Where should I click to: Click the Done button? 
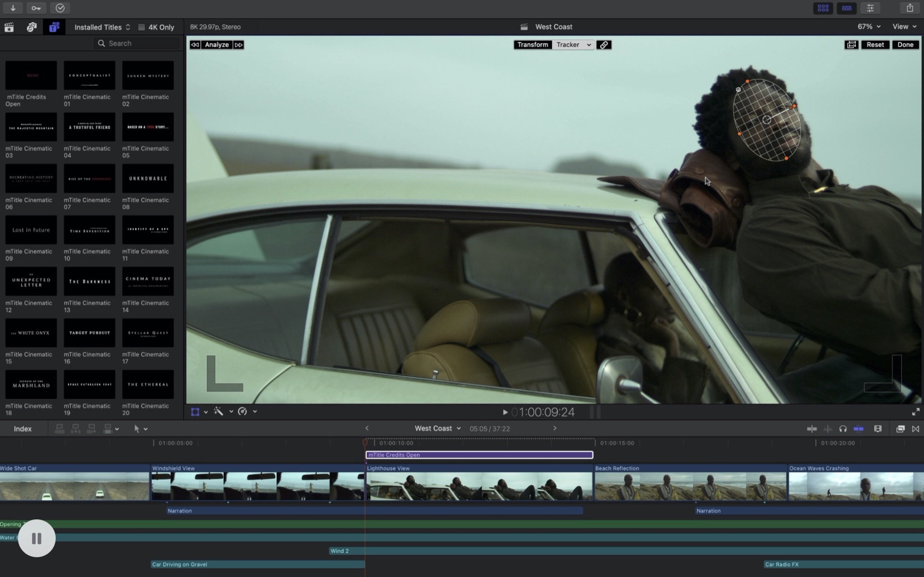coord(905,45)
